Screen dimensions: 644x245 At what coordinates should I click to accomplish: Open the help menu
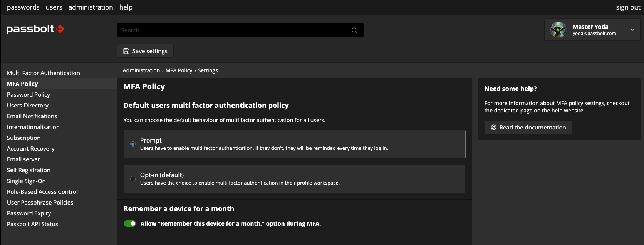[x=126, y=7]
